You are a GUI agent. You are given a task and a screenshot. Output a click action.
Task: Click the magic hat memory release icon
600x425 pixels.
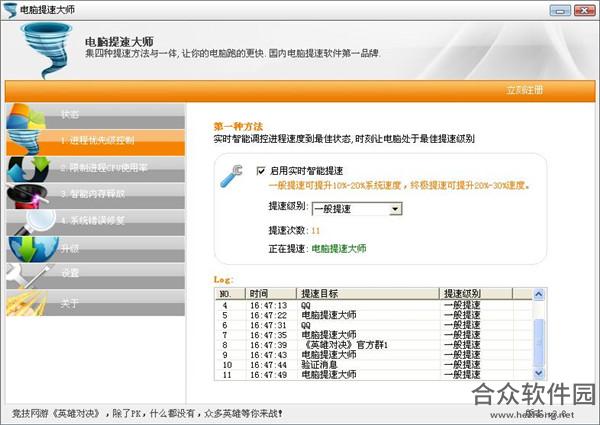[x=27, y=196]
